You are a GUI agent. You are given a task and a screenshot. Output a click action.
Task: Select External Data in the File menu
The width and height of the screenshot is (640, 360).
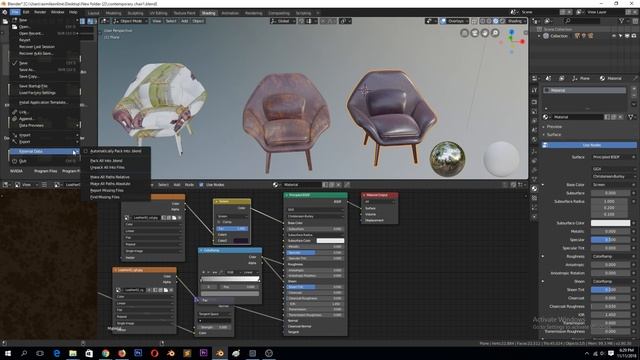(44, 151)
